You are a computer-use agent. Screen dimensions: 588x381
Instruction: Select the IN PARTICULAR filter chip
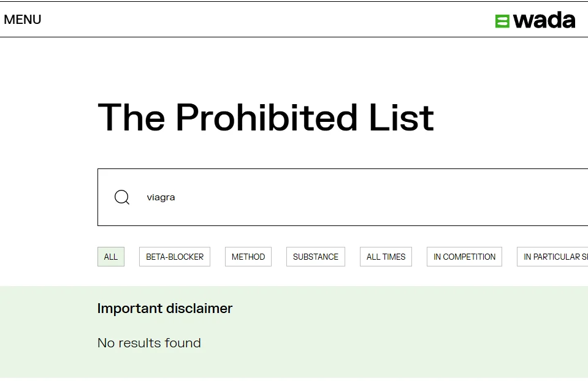[x=552, y=257]
